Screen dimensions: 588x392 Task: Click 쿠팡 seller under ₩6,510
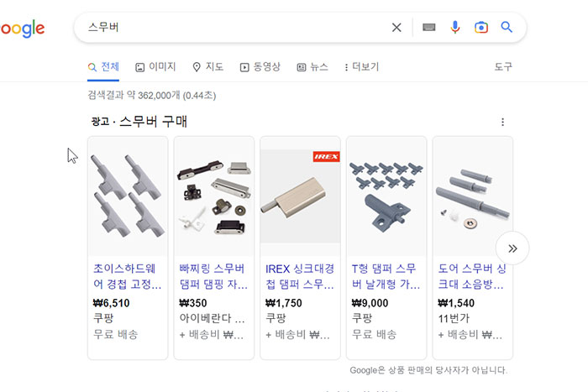(x=103, y=318)
